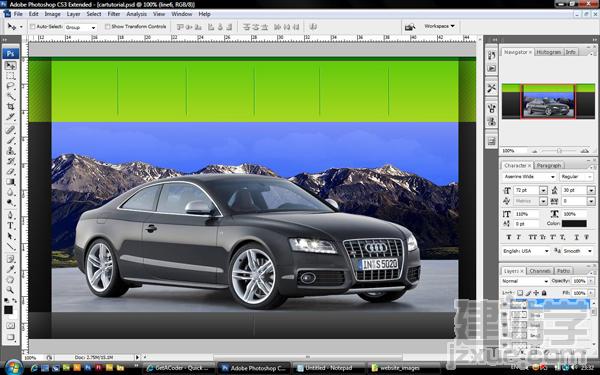
Task: Open the File menu
Action: point(18,14)
